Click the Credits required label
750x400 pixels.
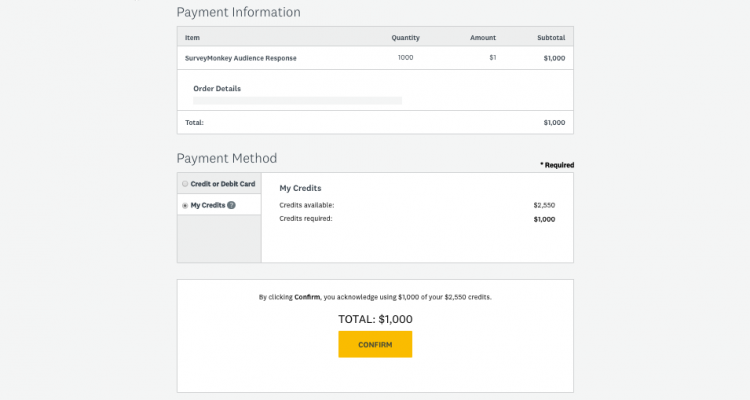305,218
